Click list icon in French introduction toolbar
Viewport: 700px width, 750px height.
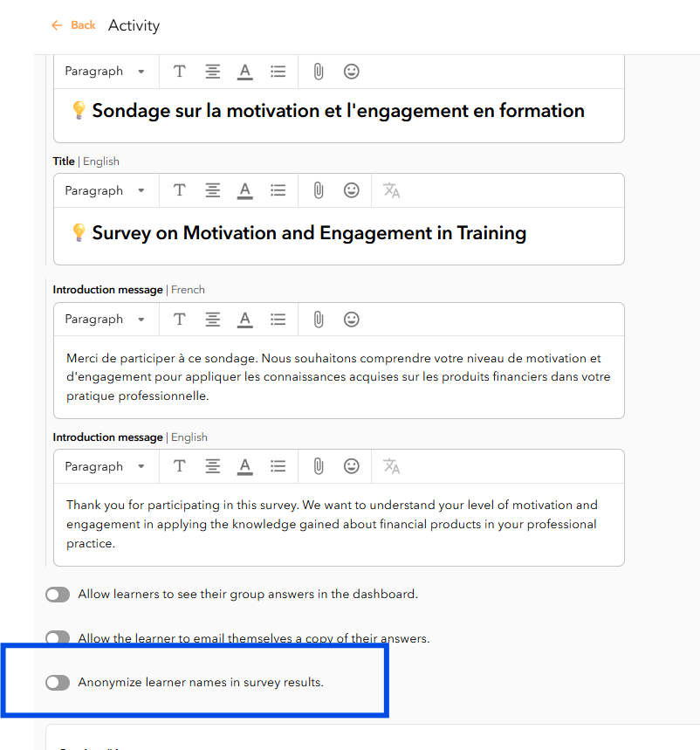click(278, 319)
